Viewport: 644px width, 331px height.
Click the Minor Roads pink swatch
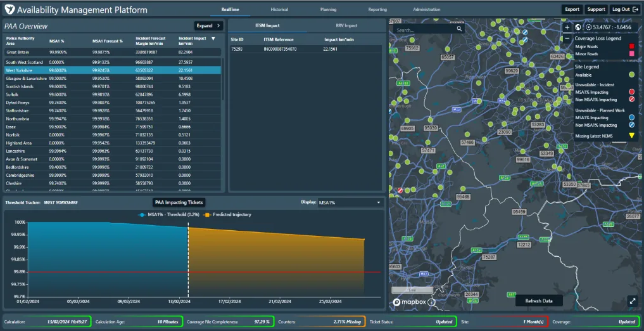pyautogui.click(x=632, y=54)
